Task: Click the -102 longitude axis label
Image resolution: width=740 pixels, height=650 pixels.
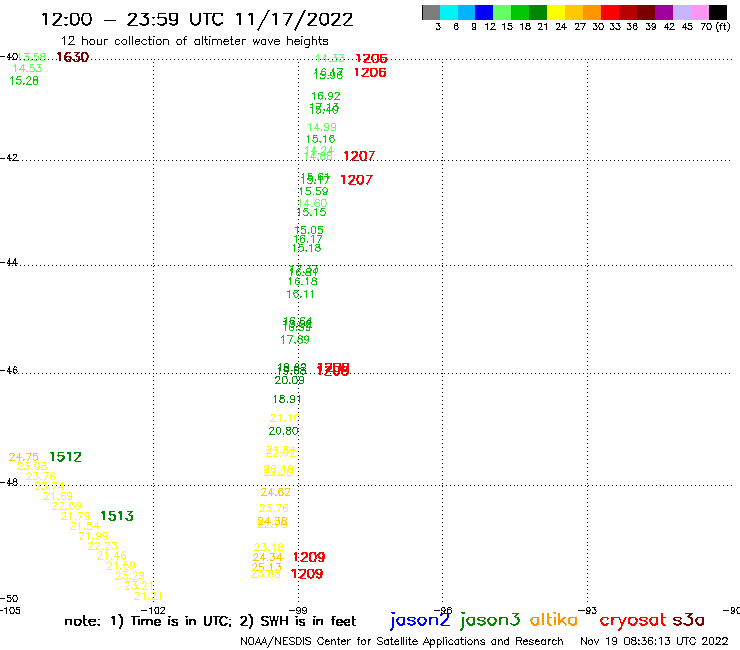Action: [154, 610]
